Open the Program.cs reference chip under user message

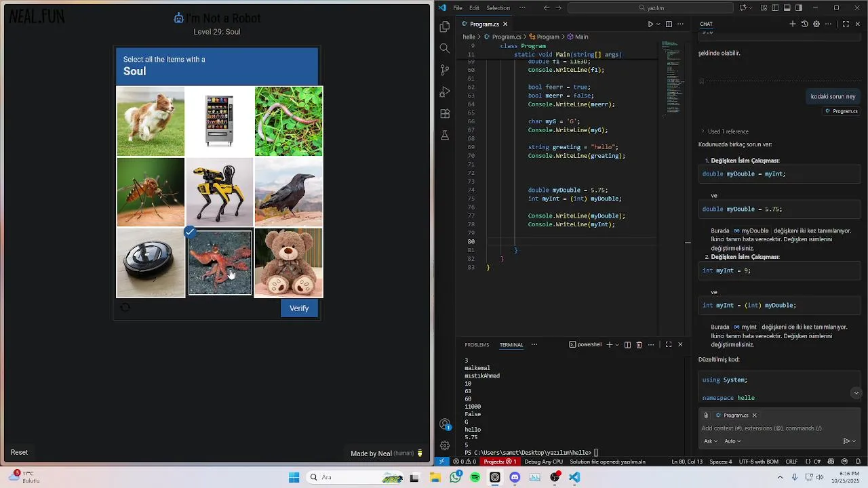point(842,111)
